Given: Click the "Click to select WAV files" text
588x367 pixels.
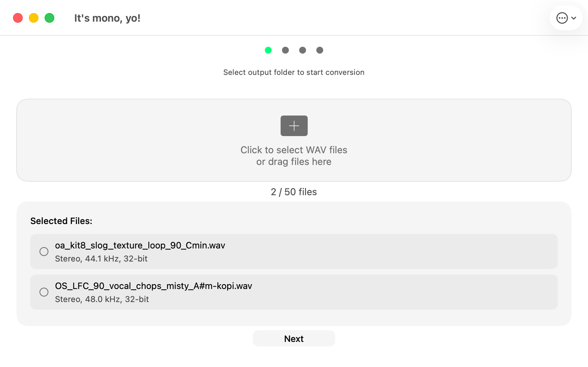Looking at the screenshot, I should [294, 150].
